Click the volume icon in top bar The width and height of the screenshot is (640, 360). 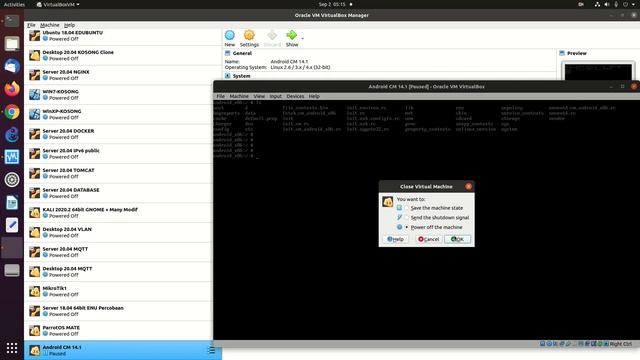pos(607,4)
